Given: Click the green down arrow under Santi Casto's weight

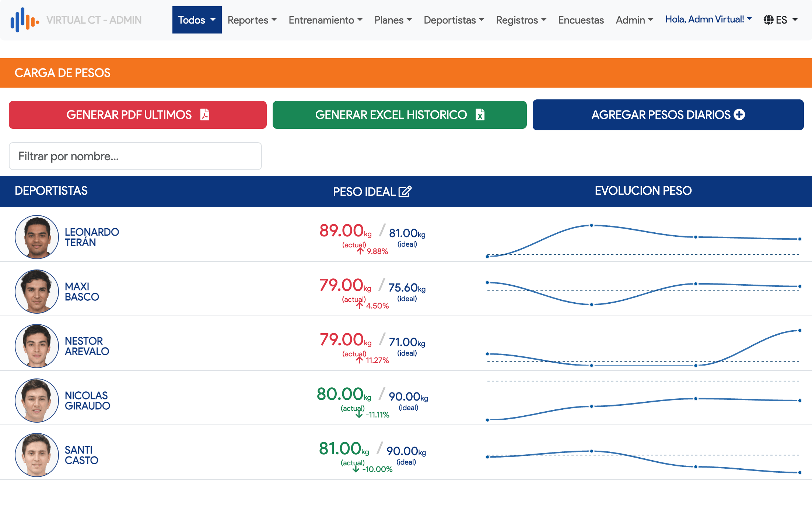Looking at the screenshot, I should (355, 469).
